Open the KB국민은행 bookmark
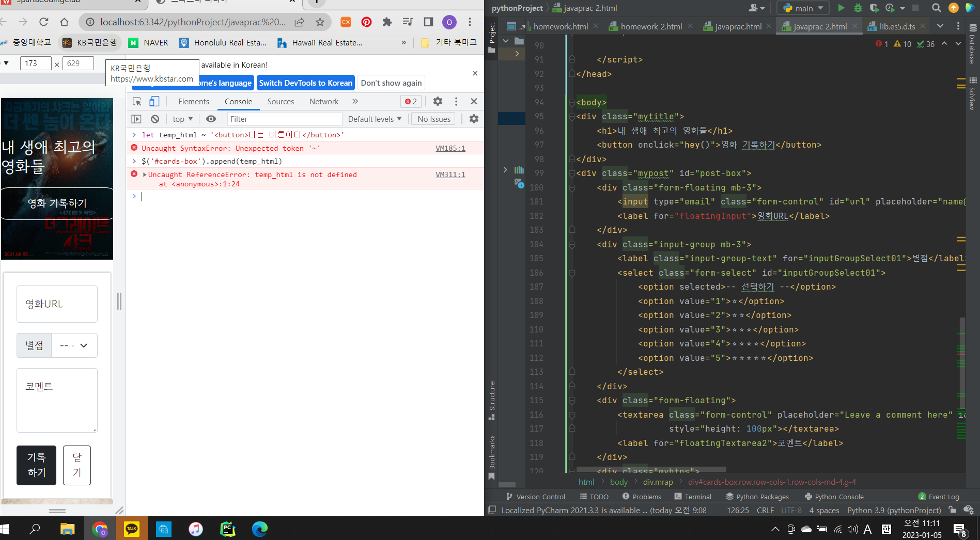This screenshot has width=980, height=540. point(90,43)
